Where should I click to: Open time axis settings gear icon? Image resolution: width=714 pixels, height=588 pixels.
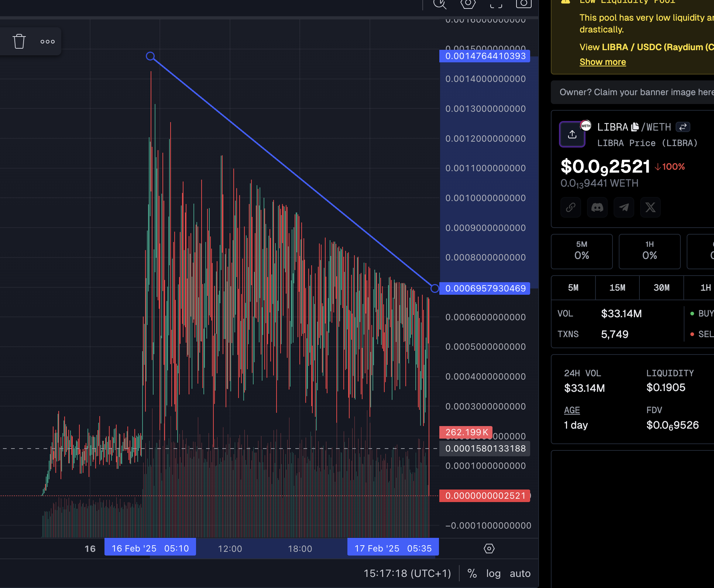(x=489, y=549)
